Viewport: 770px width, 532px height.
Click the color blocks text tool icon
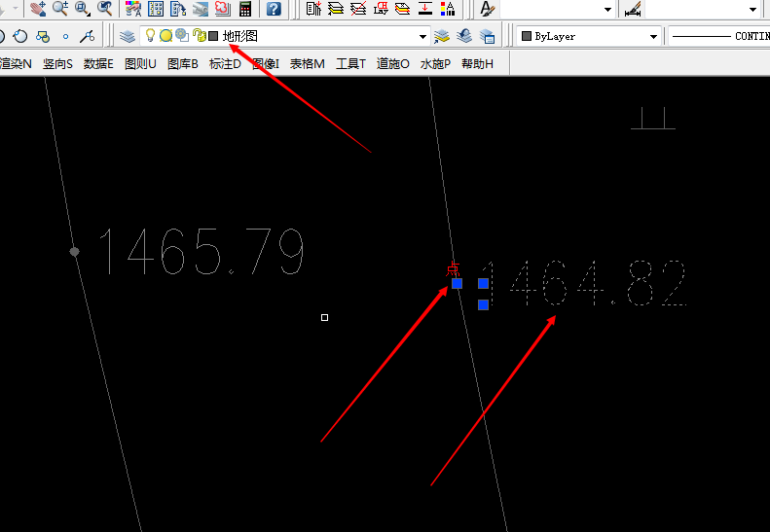pos(448,9)
